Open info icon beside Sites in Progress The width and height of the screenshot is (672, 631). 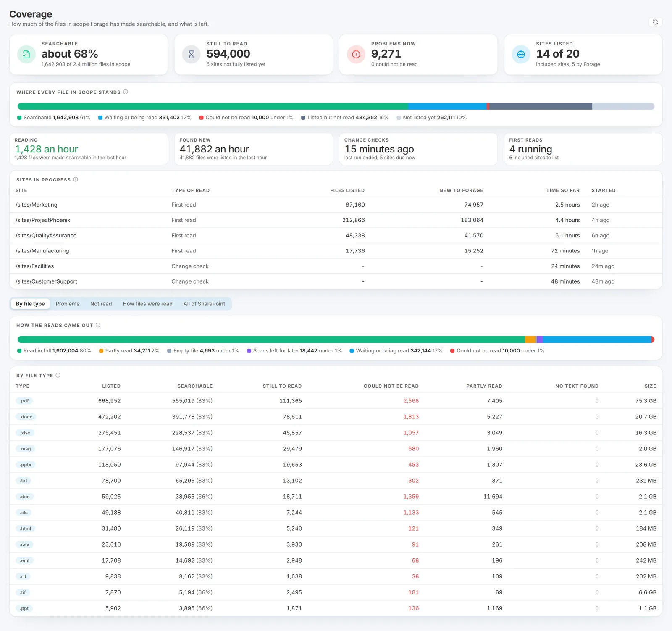tap(76, 179)
